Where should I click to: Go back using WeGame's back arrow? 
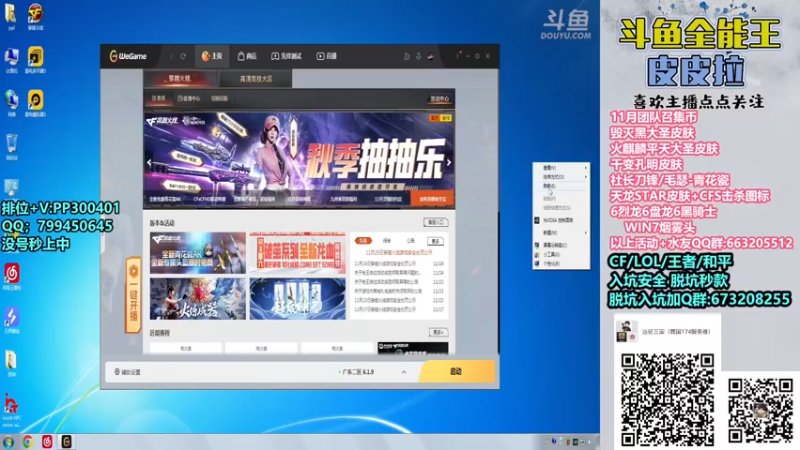coord(171,56)
